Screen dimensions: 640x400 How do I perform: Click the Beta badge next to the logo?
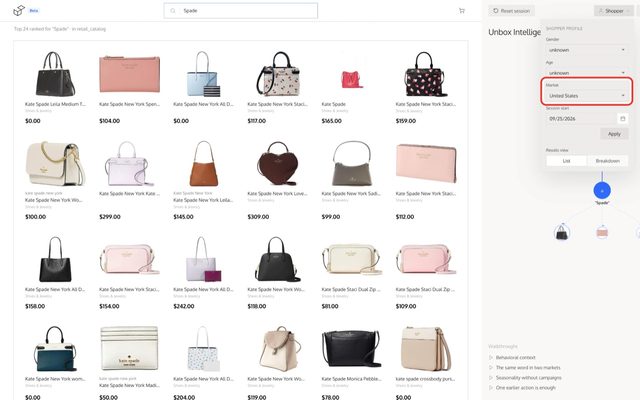[x=34, y=11]
